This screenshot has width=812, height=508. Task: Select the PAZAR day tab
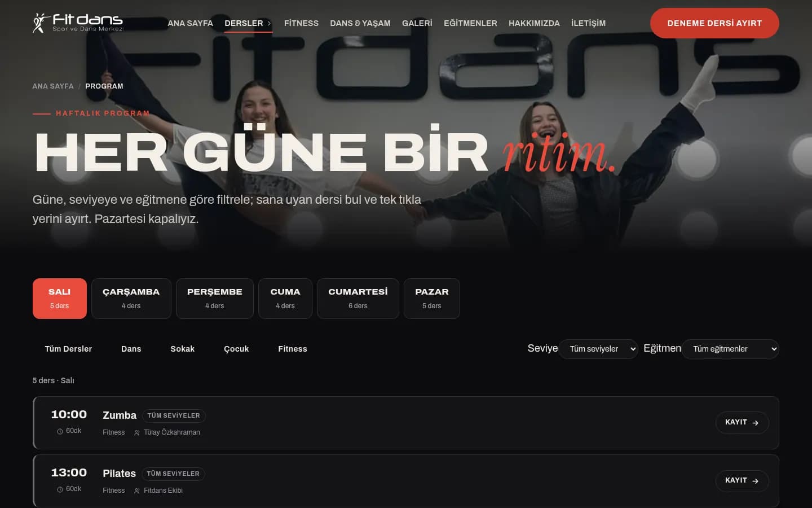click(x=432, y=299)
